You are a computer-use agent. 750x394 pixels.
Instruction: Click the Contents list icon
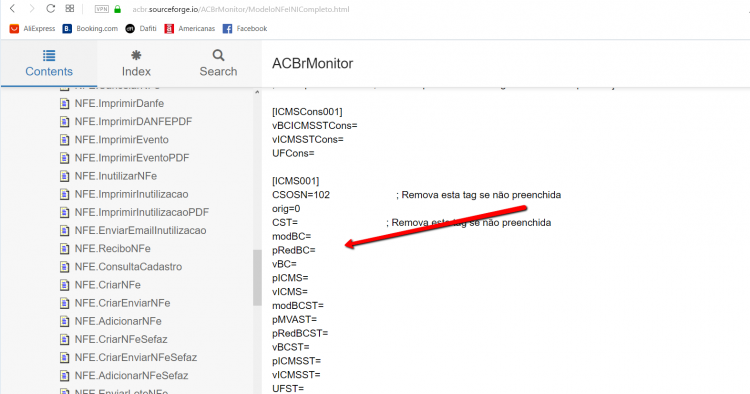click(49, 55)
